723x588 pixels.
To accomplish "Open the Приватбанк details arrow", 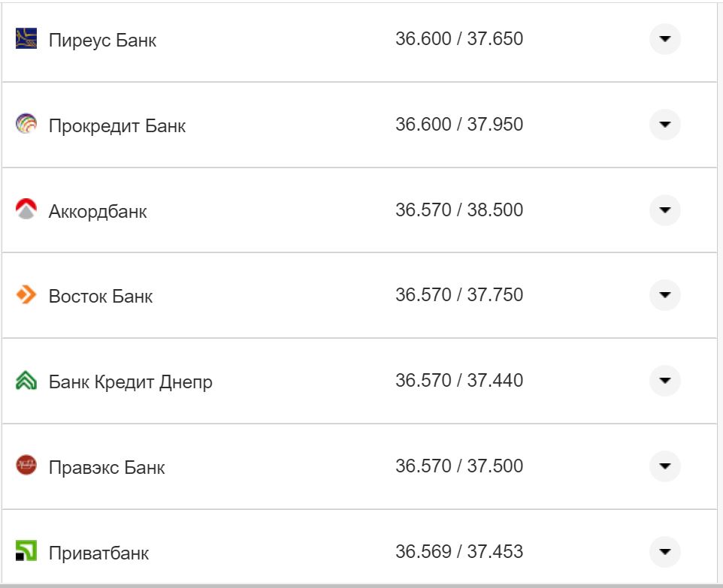I will tap(664, 552).
